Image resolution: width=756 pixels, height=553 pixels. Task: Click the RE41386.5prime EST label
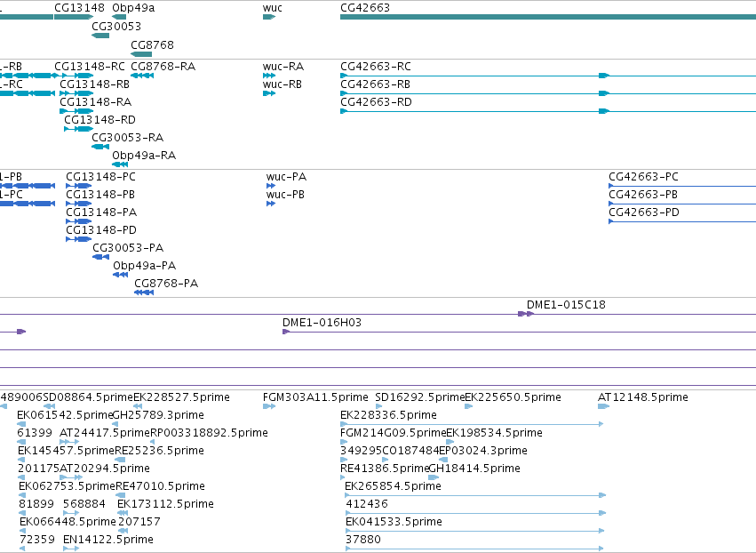pyautogui.click(x=385, y=469)
